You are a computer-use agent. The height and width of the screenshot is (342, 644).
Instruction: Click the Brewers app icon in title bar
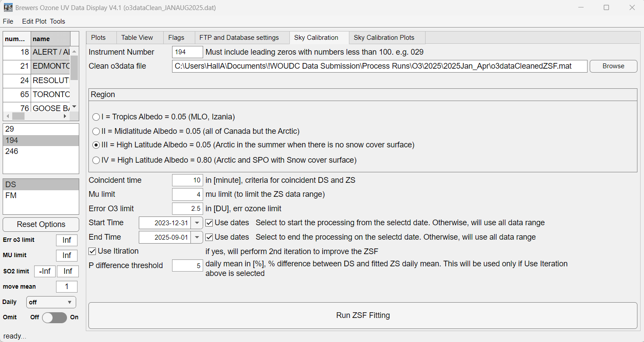[8, 8]
